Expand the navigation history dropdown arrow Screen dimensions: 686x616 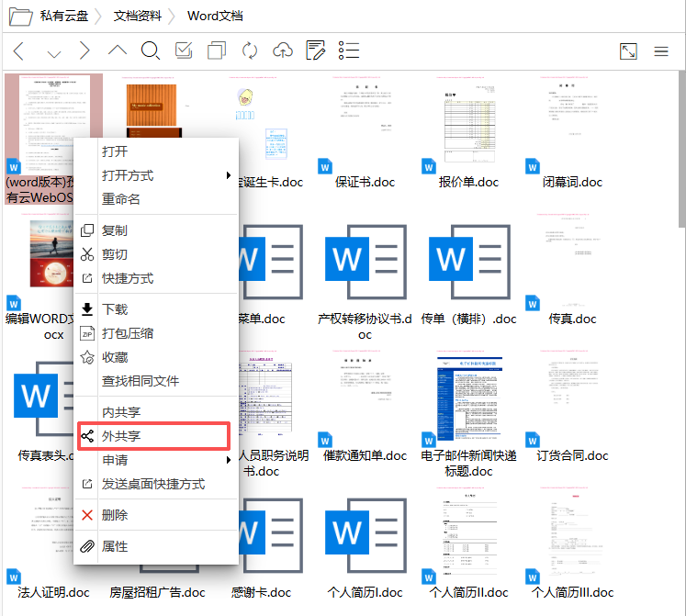[x=53, y=52]
